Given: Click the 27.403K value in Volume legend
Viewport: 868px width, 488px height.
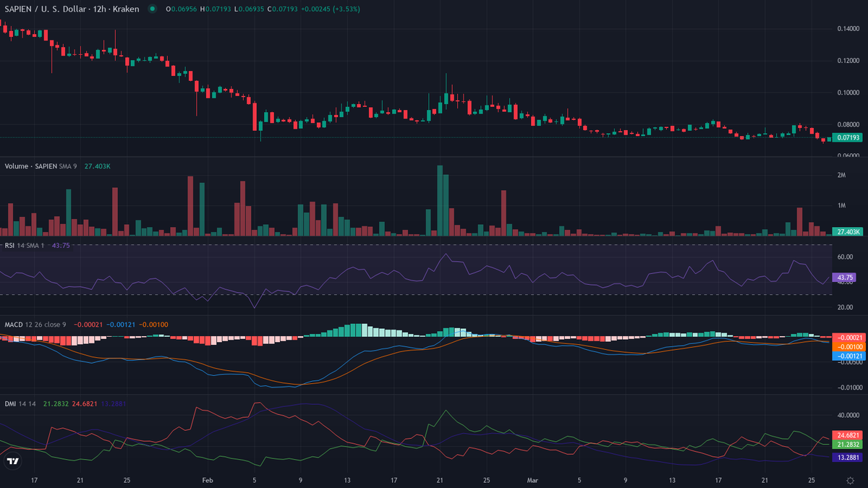Looking at the screenshot, I should (x=97, y=166).
